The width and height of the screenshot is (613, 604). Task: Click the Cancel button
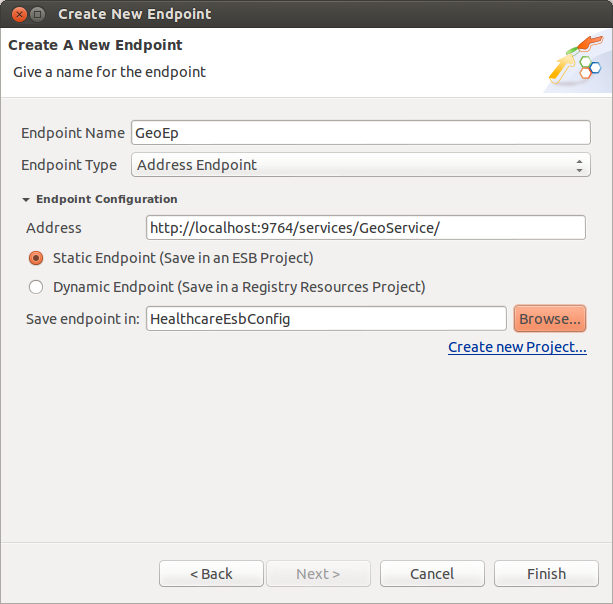[432, 574]
